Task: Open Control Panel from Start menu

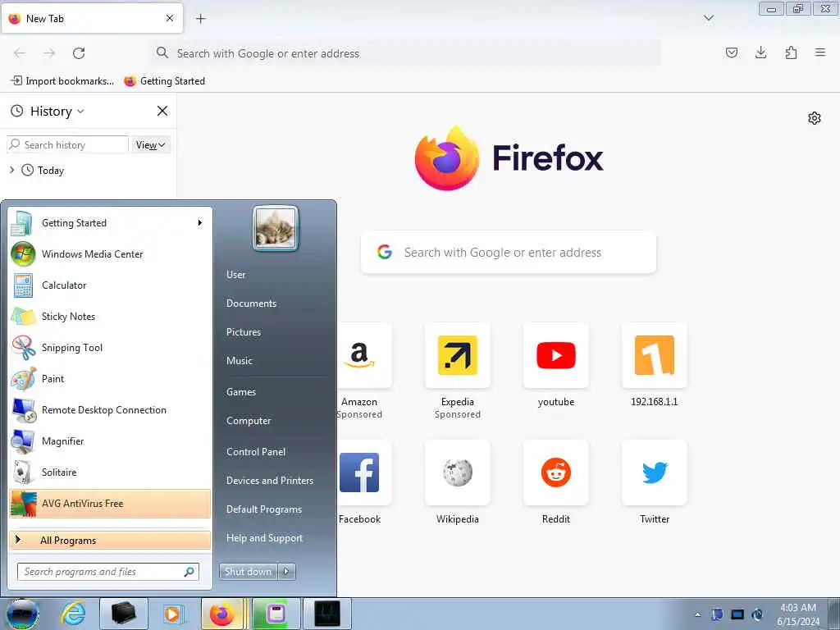Action: coord(256,452)
